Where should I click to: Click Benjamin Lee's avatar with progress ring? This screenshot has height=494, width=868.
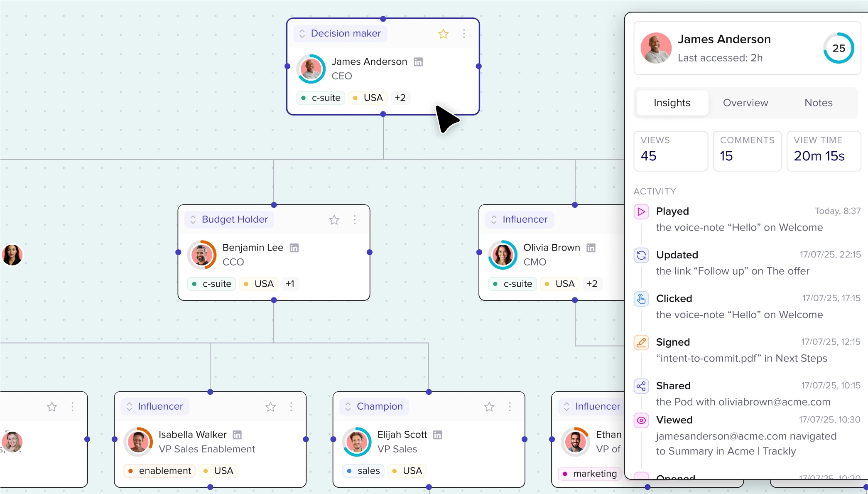tap(202, 255)
